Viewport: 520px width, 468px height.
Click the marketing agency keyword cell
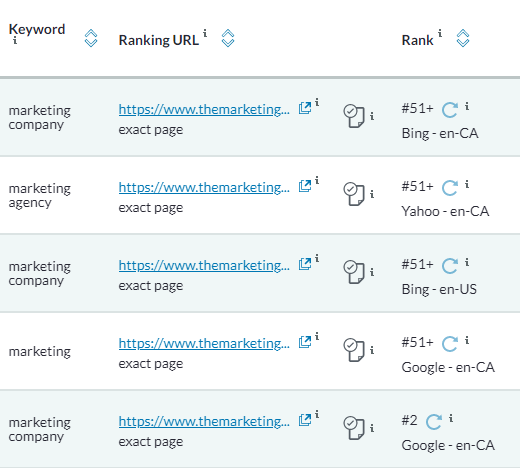coord(40,195)
